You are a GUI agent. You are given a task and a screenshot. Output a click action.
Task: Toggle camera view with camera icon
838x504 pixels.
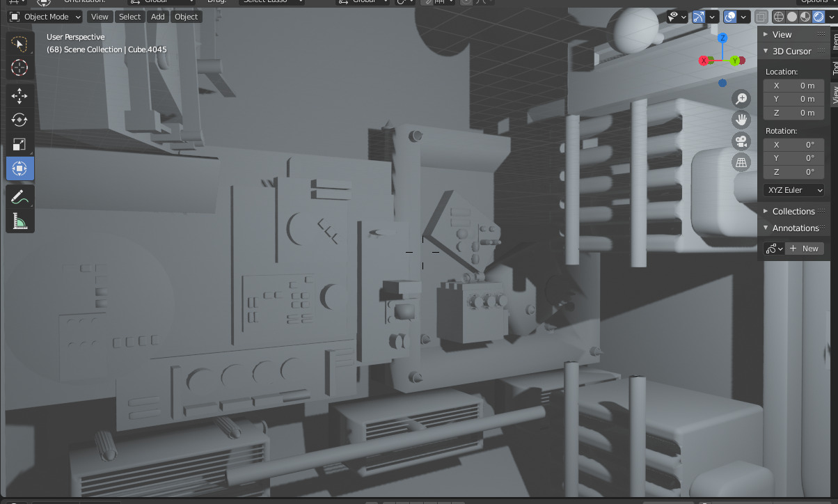(741, 141)
